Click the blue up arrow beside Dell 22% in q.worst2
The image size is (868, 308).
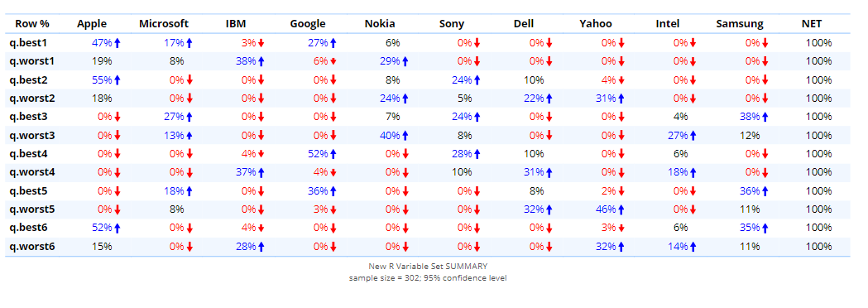pos(549,99)
